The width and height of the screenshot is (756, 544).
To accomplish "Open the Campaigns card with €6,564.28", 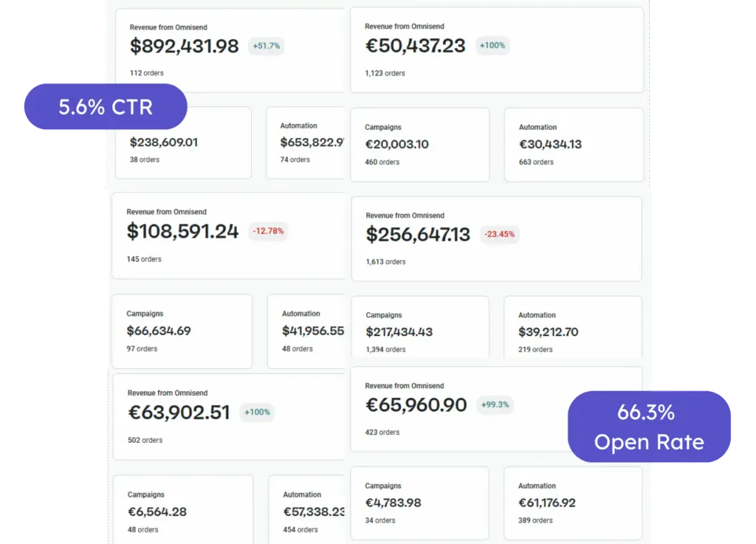I will click(183, 510).
